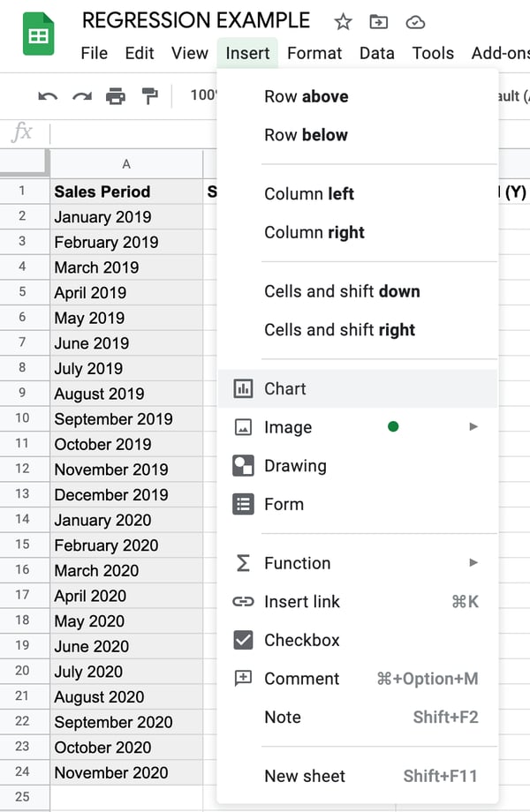Click the move to folder icon

(x=378, y=22)
